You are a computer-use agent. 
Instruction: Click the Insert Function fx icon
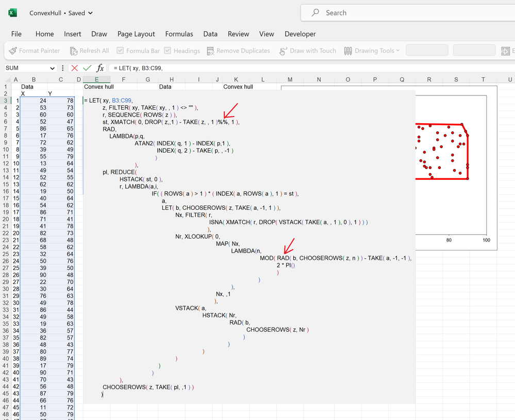pyautogui.click(x=100, y=68)
